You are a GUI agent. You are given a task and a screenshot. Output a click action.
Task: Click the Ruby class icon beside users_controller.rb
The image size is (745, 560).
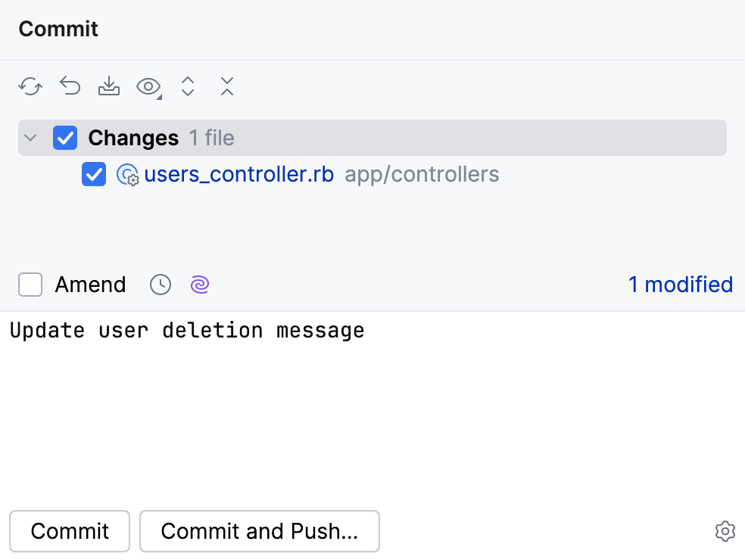pyautogui.click(x=127, y=174)
